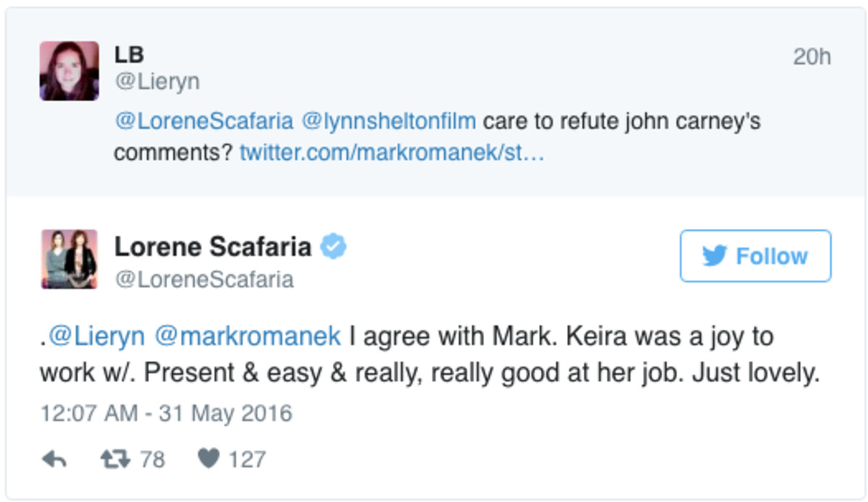The image size is (868, 502).
Task: Like the tweet with heart icon
Action: click(208, 459)
